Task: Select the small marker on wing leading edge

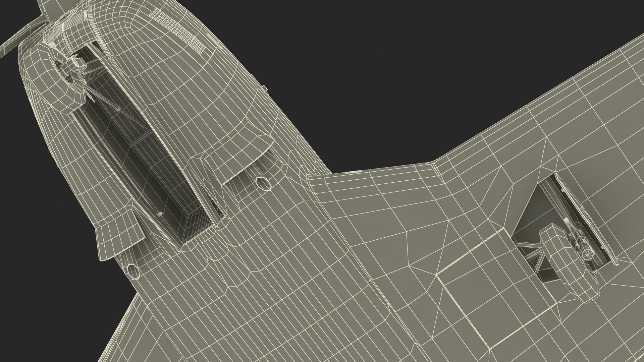Action: tap(354, 172)
